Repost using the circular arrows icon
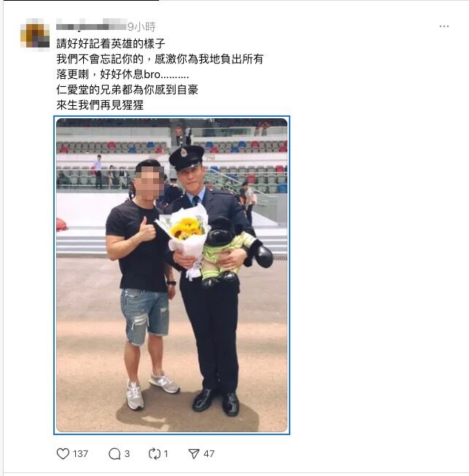The width and height of the screenshot is (469, 476). tap(155, 453)
